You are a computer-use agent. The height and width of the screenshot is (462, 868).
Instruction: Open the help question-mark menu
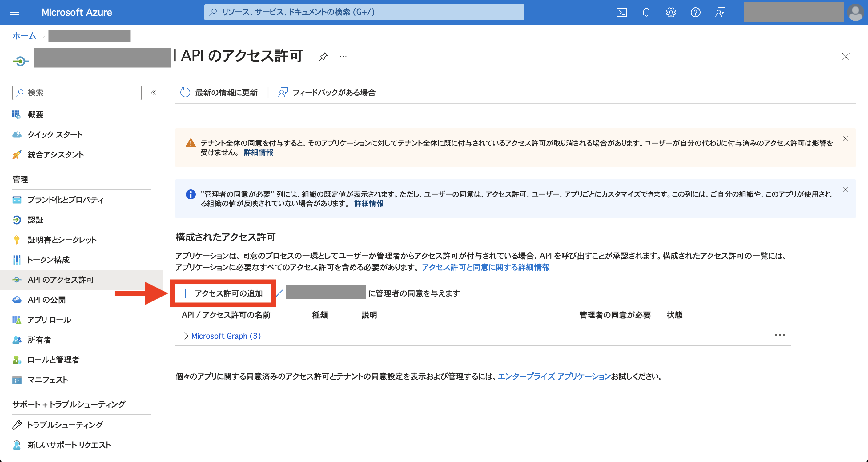(696, 13)
